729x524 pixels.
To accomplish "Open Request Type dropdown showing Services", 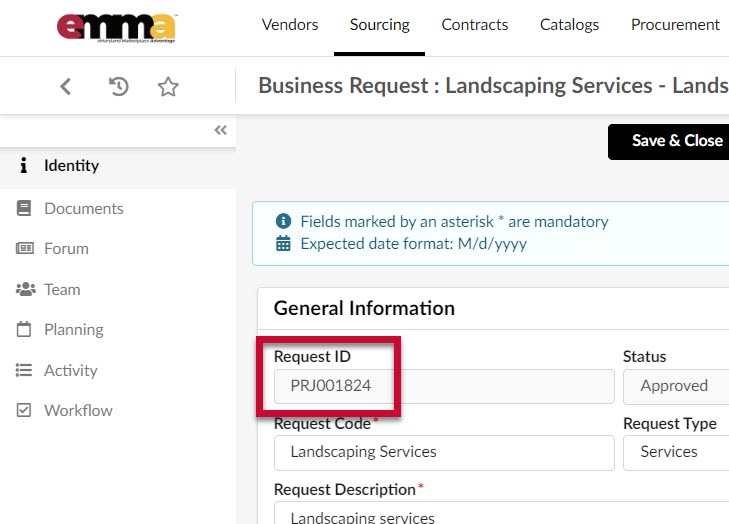I will click(676, 452).
